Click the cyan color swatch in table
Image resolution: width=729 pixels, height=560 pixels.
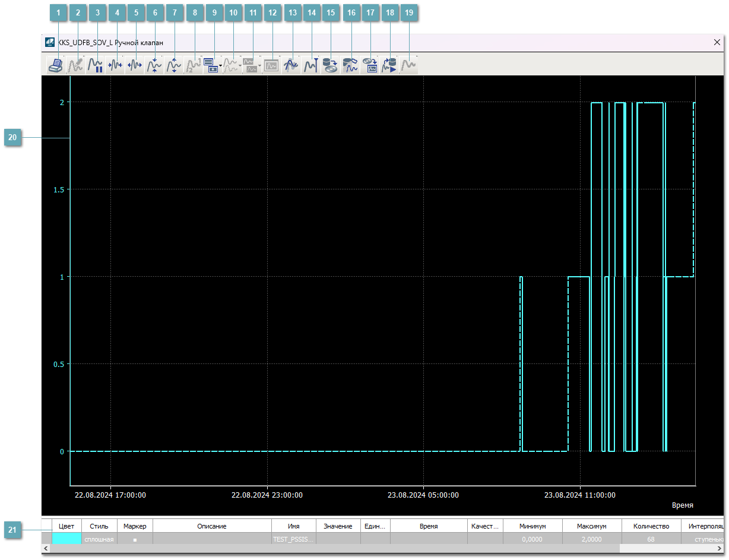click(66, 539)
